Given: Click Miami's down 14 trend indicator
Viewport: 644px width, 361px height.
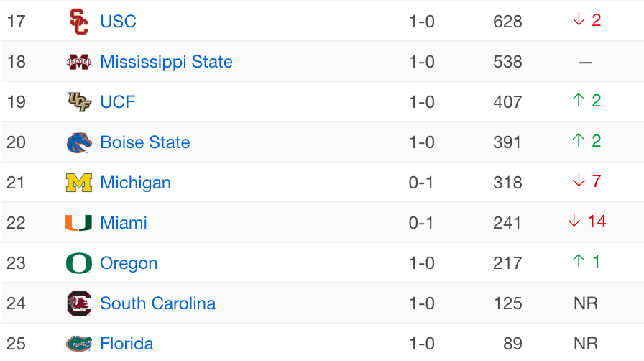Looking at the screenshot, I should click(x=586, y=221).
